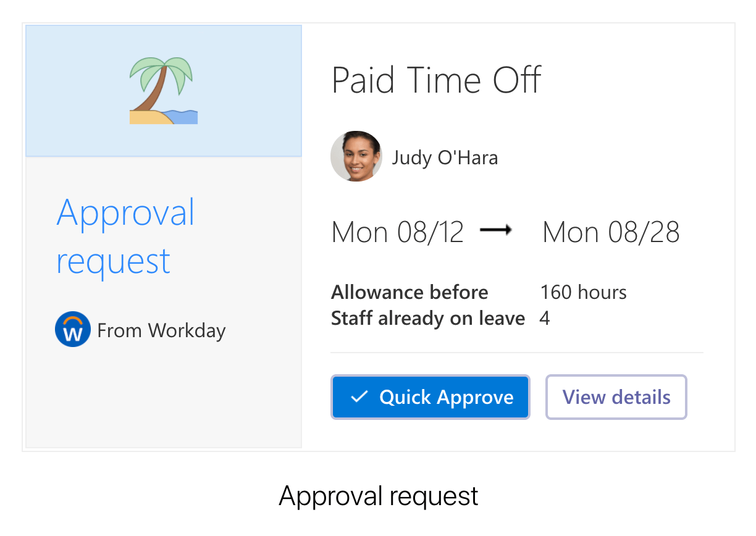The height and width of the screenshot is (536, 756).
Task: Click the Allowance before label
Action: click(409, 292)
